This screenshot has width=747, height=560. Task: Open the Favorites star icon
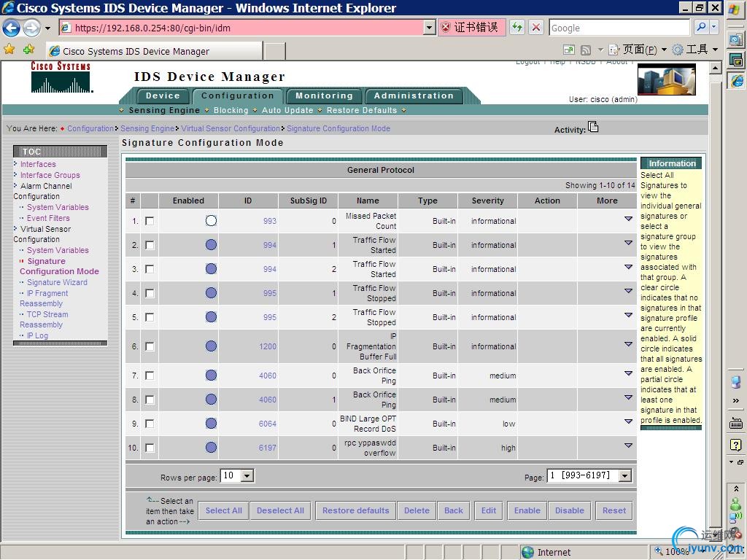(x=9, y=49)
